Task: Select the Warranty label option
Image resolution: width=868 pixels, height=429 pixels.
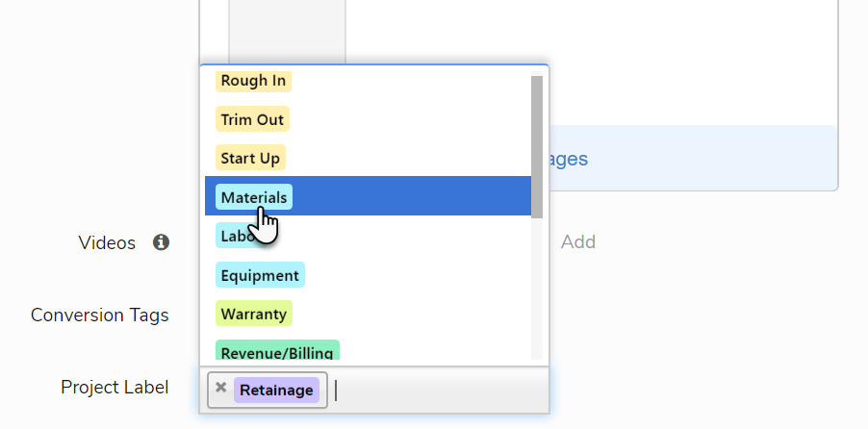Action: [253, 314]
